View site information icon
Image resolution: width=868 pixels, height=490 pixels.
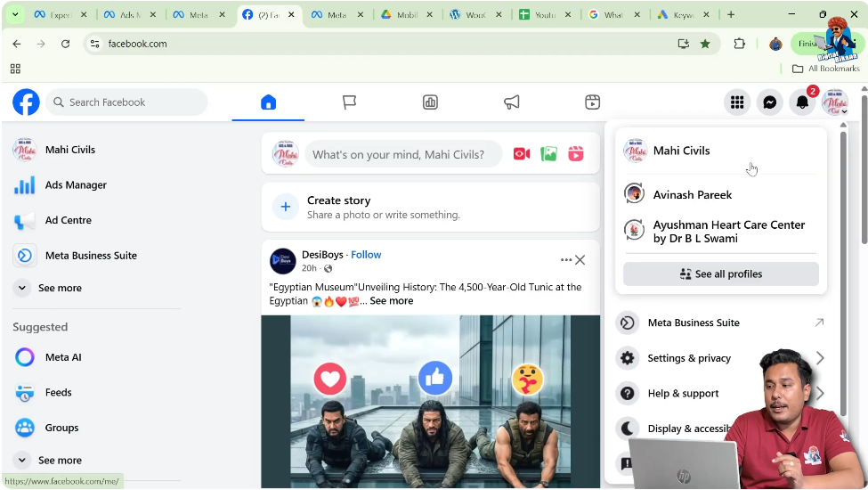tap(95, 44)
